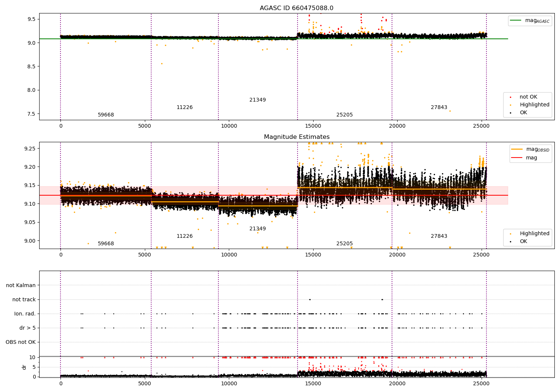Screen dimensions: 560x392
Task: Click OBSID label 25205 in top plot
Action: [x=345, y=115]
